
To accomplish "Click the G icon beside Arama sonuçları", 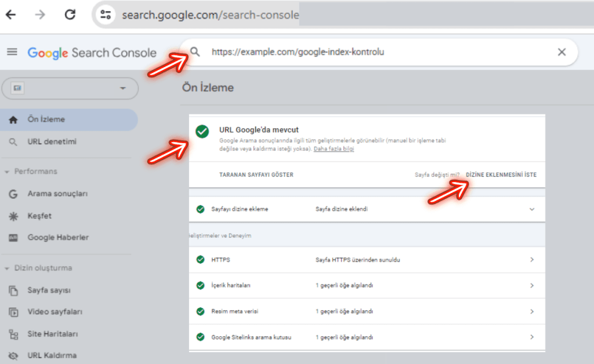I will 13,194.
